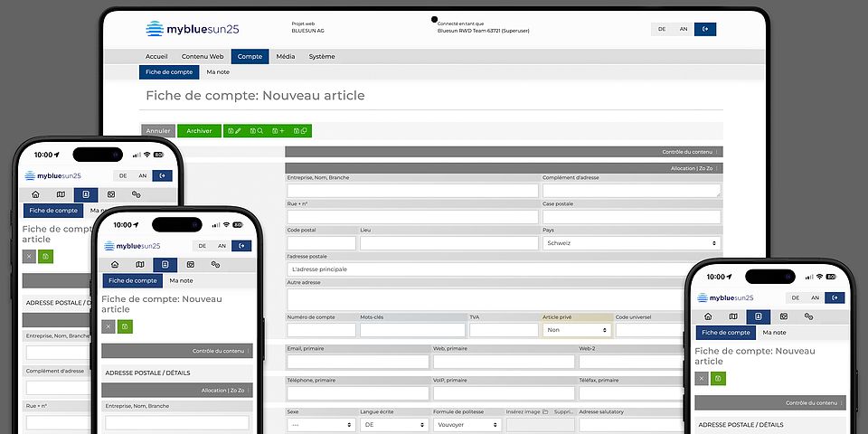The height and width of the screenshot is (434, 868).
Task: Tap the logout icon on the right phone
Action: tap(835, 297)
